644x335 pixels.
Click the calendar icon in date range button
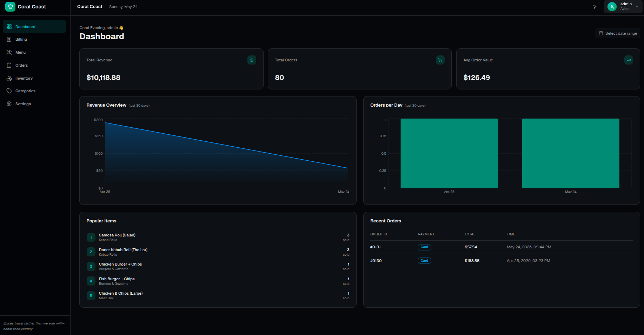(x=601, y=33)
